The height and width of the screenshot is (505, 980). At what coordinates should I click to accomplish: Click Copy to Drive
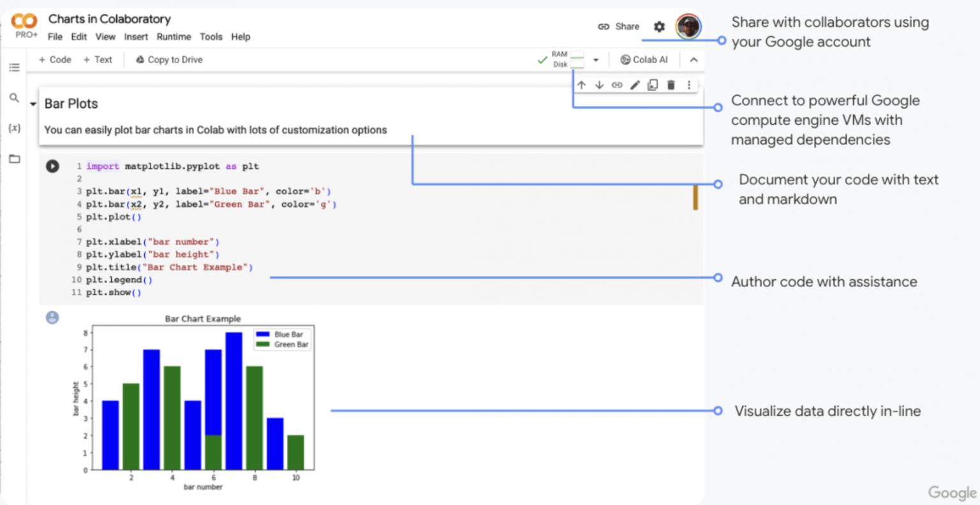169,60
